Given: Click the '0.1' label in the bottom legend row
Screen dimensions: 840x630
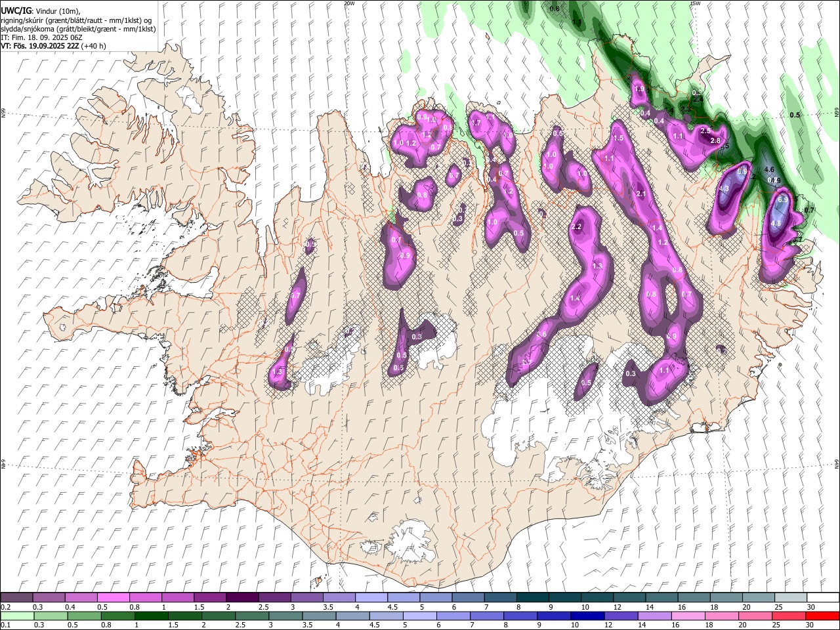Looking at the screenshot, I should coord(6,625).
